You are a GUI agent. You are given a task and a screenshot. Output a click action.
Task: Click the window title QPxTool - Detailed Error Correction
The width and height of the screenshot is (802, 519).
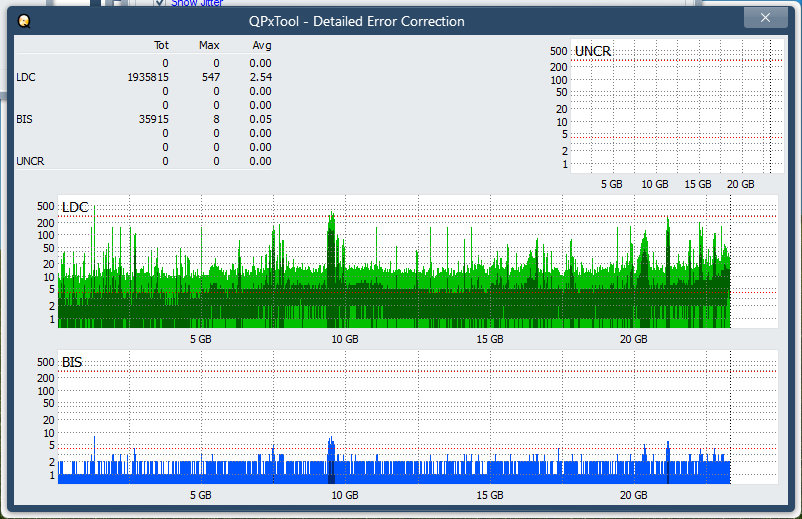tap(357, 21)
